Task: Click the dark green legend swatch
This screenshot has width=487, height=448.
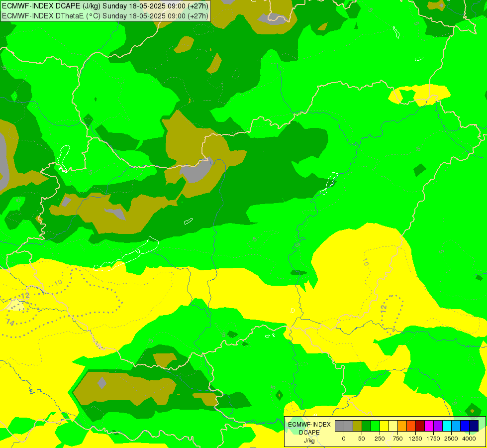Action: point(367,426)
